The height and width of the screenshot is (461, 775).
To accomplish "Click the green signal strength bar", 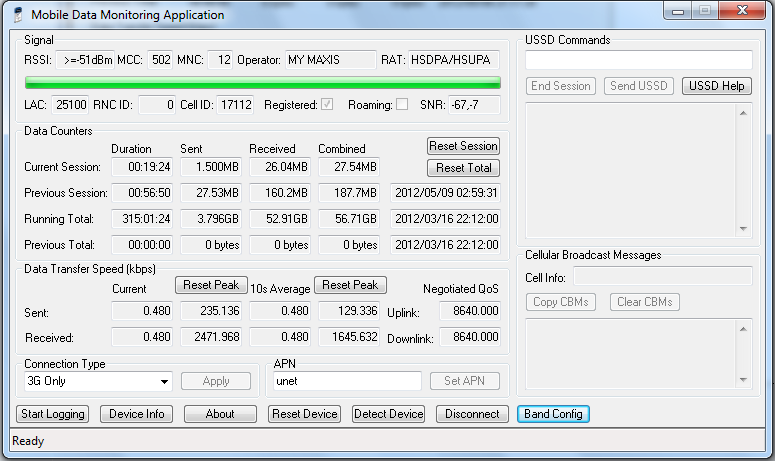I will click(261, 82).
